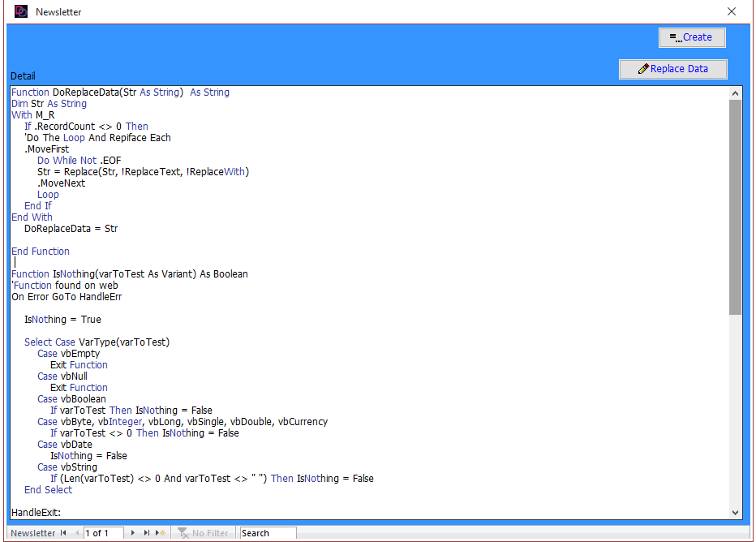Go to previous record
756x542 pixels.
click(77, 533)
